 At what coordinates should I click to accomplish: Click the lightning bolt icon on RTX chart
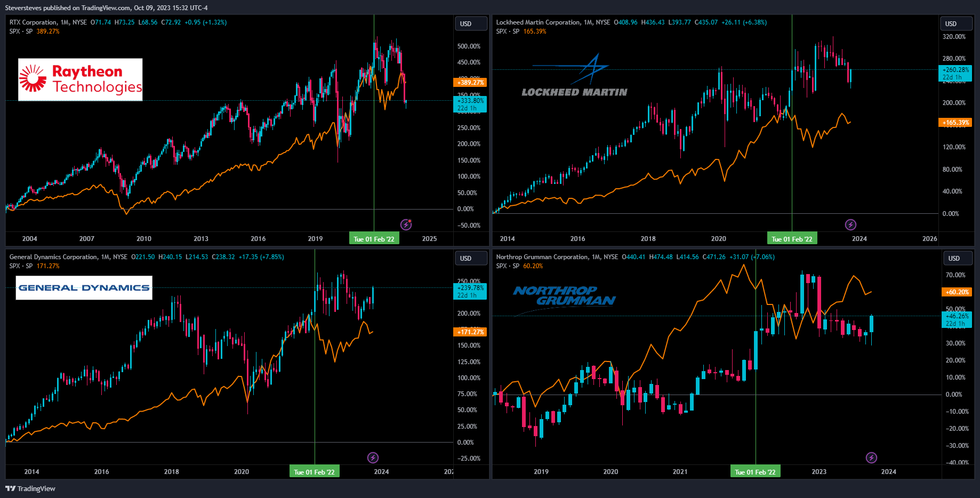coord(406,224)
